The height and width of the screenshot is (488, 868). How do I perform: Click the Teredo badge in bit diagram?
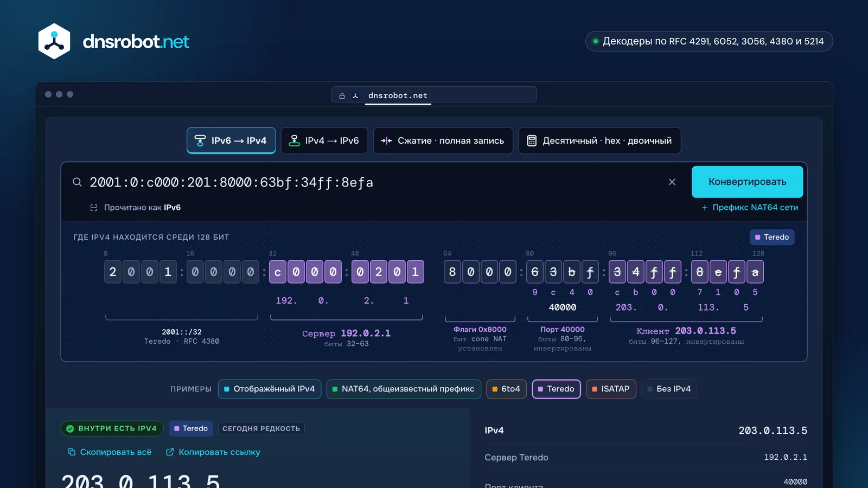point(772,237)
